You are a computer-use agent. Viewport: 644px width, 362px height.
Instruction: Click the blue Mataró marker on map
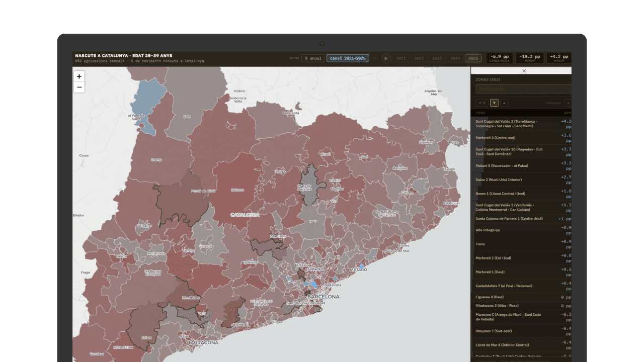pyautogui.click(x=361, y=266)
